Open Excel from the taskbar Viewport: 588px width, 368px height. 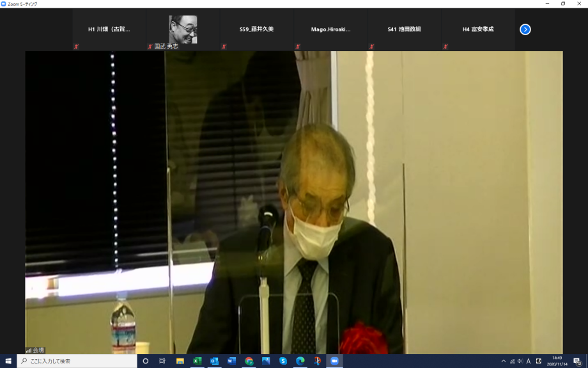[x=197, y=361]
